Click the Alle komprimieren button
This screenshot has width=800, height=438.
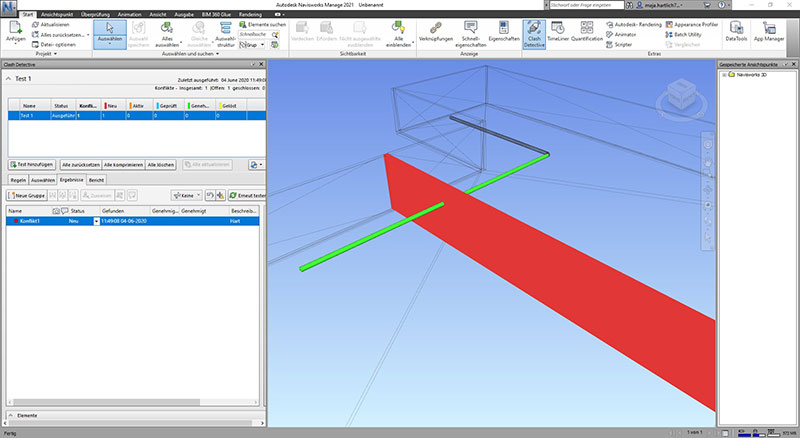[123, 165]
